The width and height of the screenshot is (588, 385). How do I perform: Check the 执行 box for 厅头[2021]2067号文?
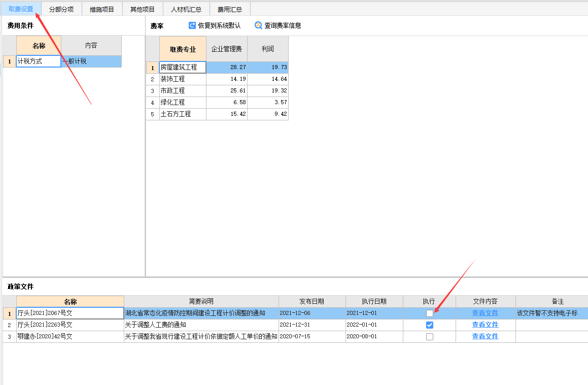pyautogui.click(x=430, y=313)
